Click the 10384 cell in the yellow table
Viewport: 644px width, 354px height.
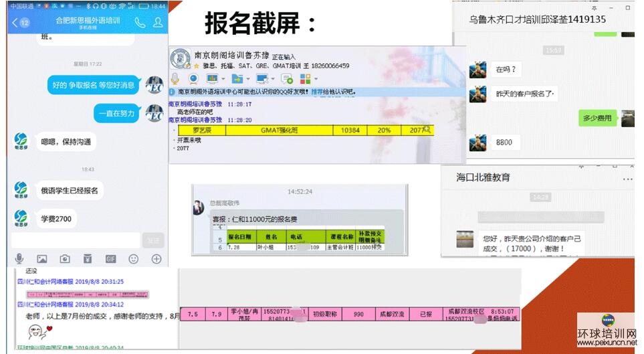tap(350, 130)
